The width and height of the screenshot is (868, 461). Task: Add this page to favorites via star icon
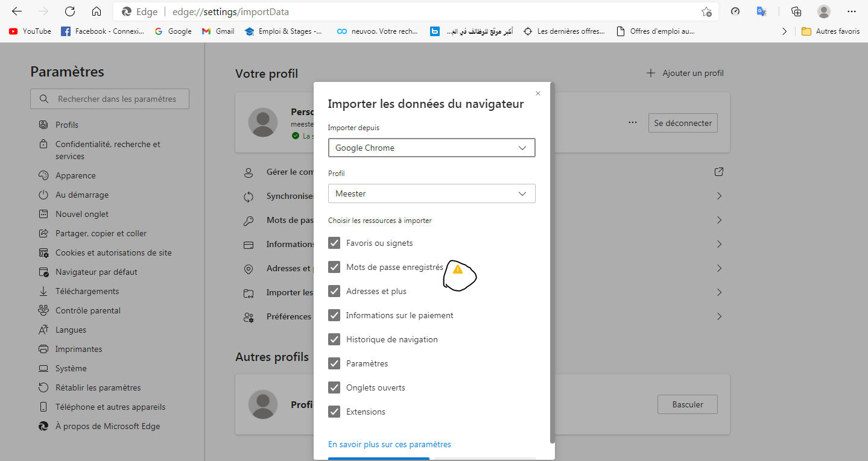click(706, 11)
